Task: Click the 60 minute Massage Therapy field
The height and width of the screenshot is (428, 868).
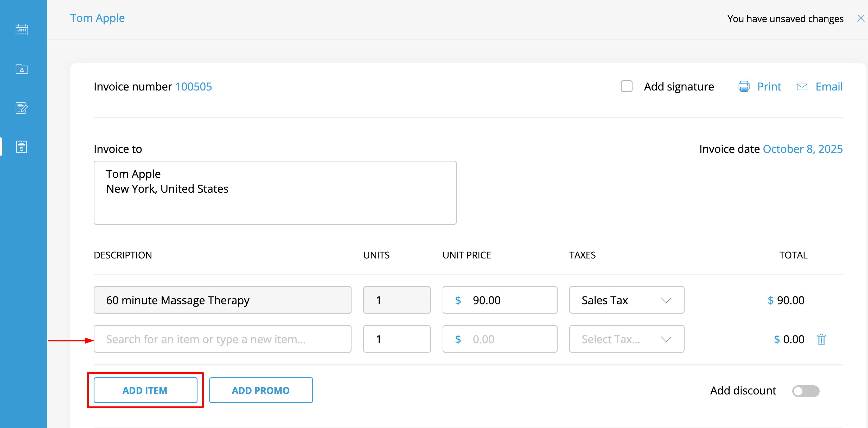Action: point(222,300)
